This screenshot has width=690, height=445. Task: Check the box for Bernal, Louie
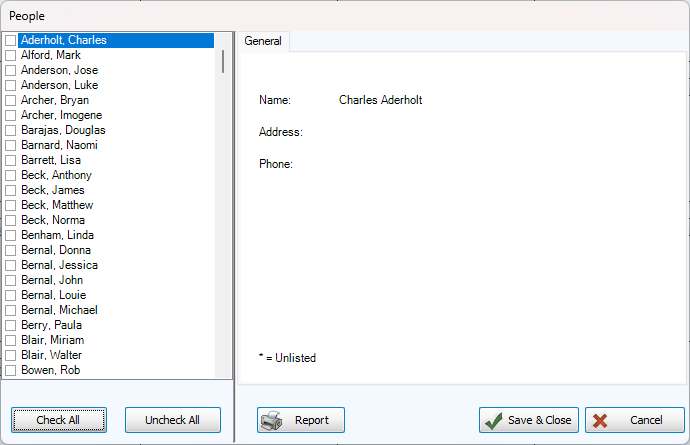point(10,296)
